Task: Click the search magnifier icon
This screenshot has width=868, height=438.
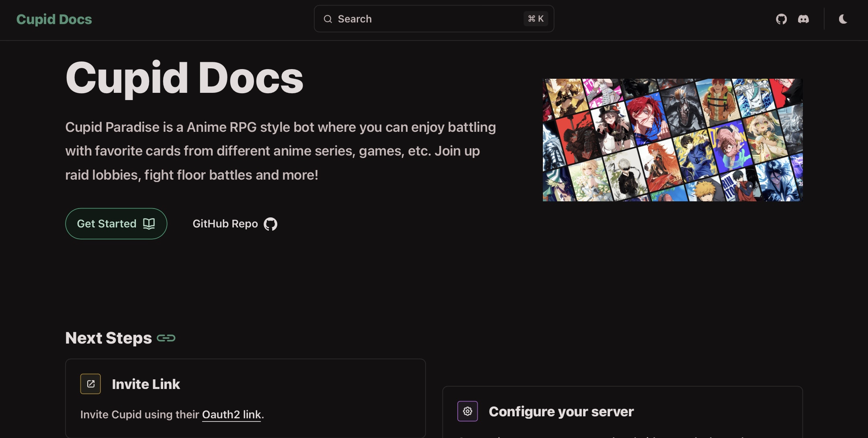Action: 328,19
